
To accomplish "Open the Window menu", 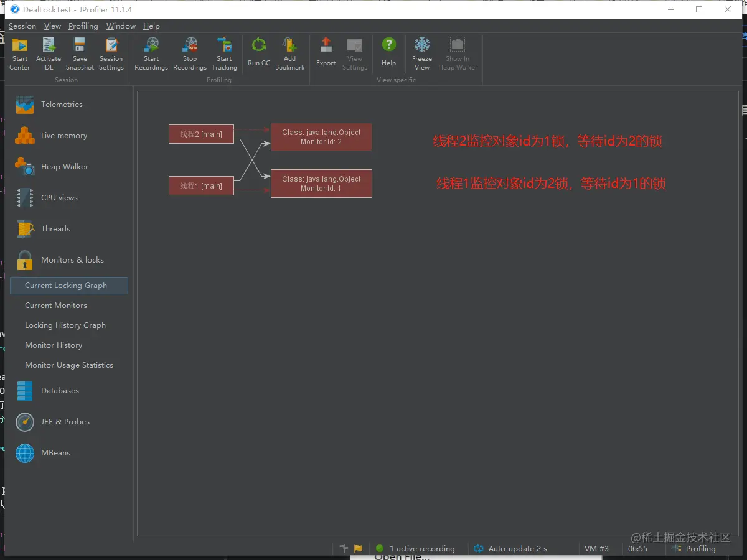I will (121, 26).
